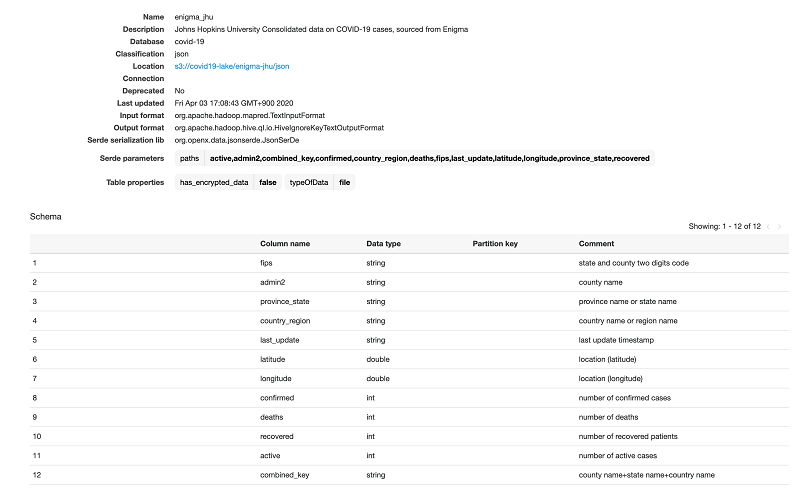Click the Last updated timestamp value
The width and height of the screenshot is (800, 493).
[x=234, y=103]
